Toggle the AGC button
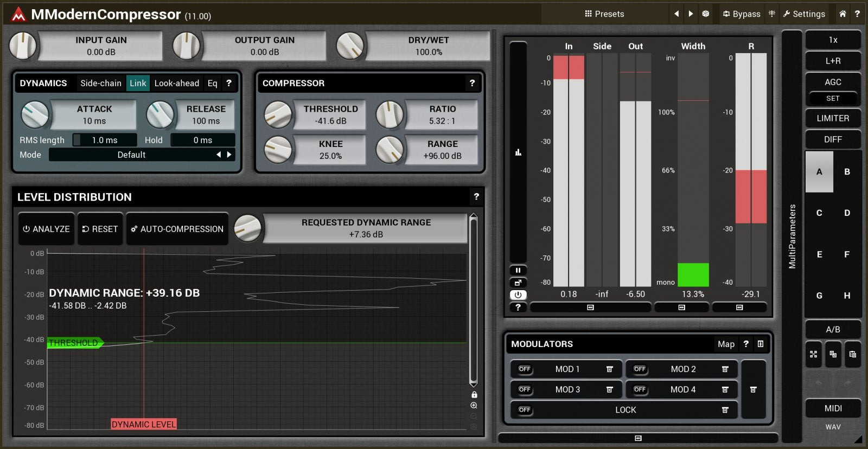This screenshot has height=449, width=868. (833, 82)
